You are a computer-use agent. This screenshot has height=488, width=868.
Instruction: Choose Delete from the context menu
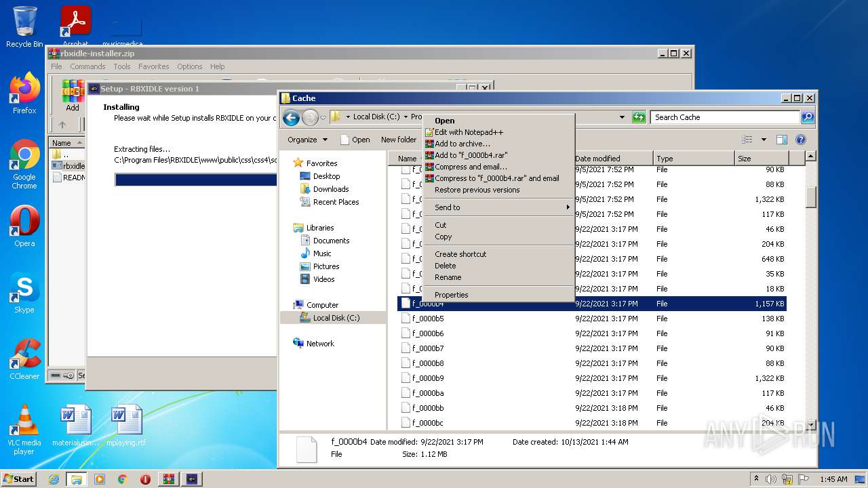coord(498,266)
